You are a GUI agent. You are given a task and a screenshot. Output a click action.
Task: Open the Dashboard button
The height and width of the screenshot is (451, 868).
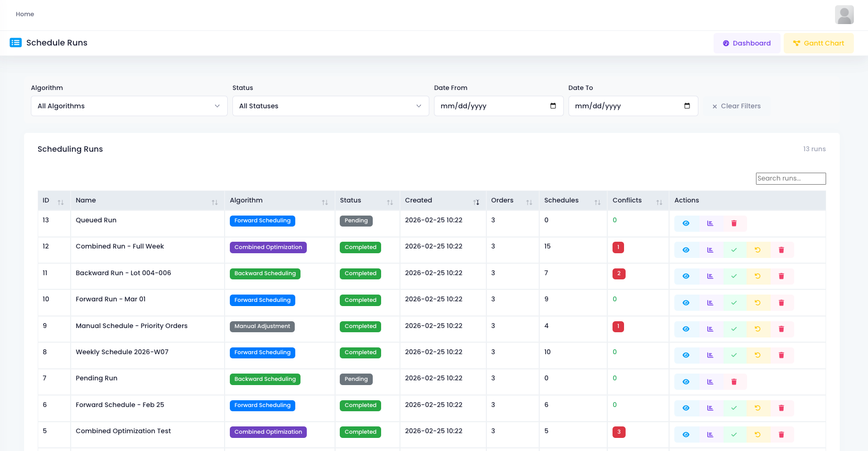[x=747, y=43]
